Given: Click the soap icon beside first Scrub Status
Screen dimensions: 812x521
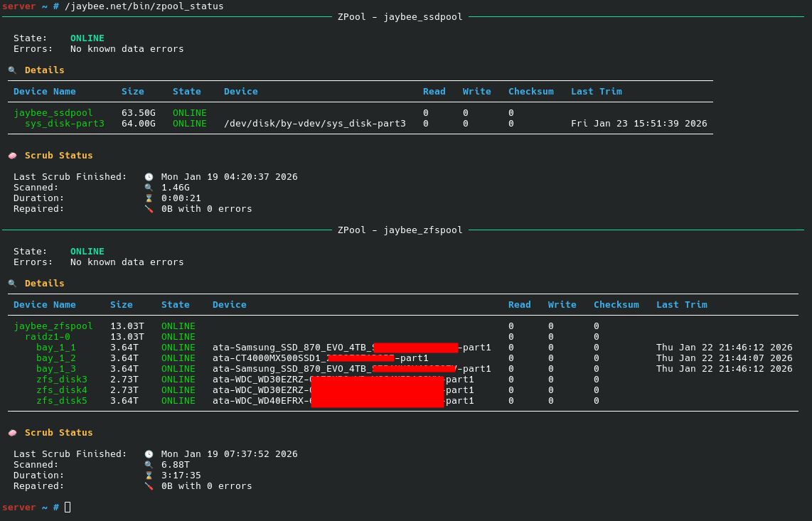Looking at the screenshot, I should pyautogui.click(x=12, y=156).
